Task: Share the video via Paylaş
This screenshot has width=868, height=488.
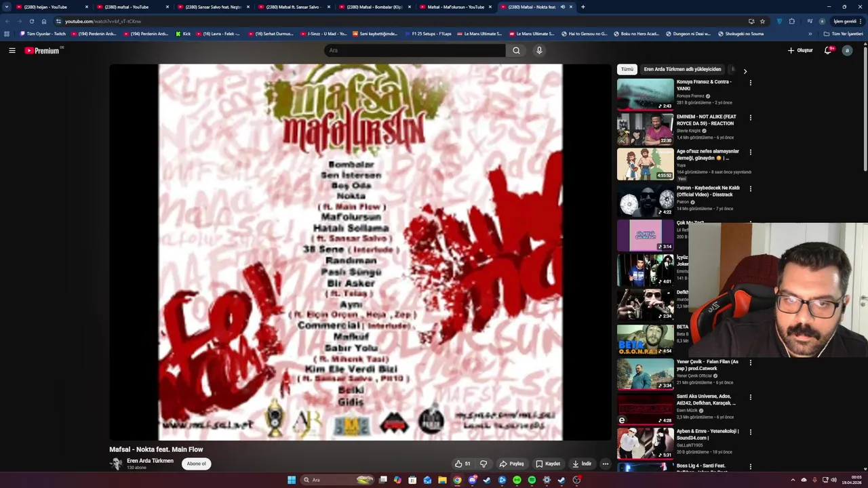Action: (512, 464)
